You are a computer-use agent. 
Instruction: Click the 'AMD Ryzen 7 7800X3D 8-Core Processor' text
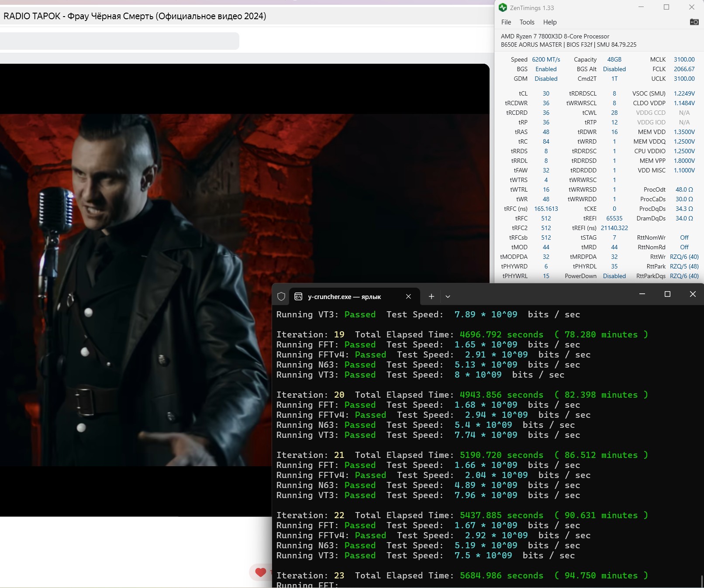(555, 36)
